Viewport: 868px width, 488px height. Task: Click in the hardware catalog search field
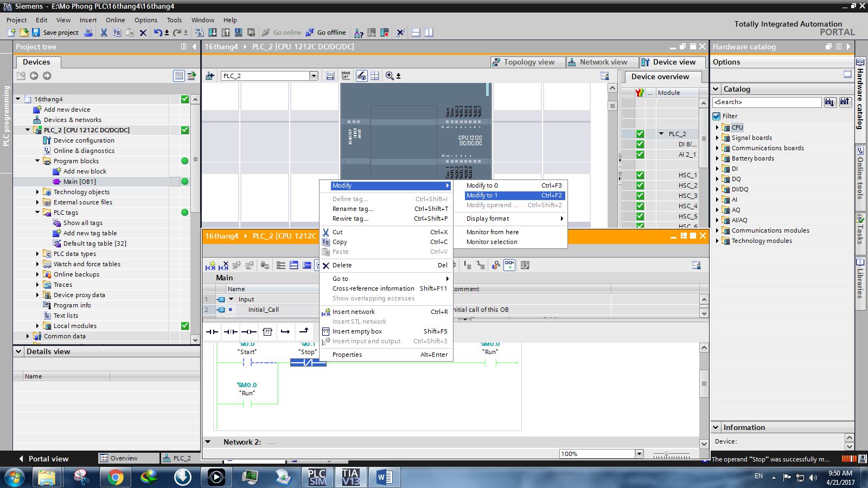point(767,102)
